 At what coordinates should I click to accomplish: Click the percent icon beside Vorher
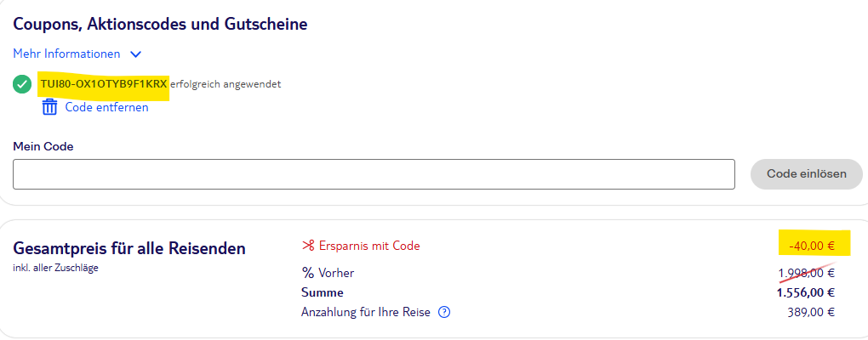click(308, 273)
